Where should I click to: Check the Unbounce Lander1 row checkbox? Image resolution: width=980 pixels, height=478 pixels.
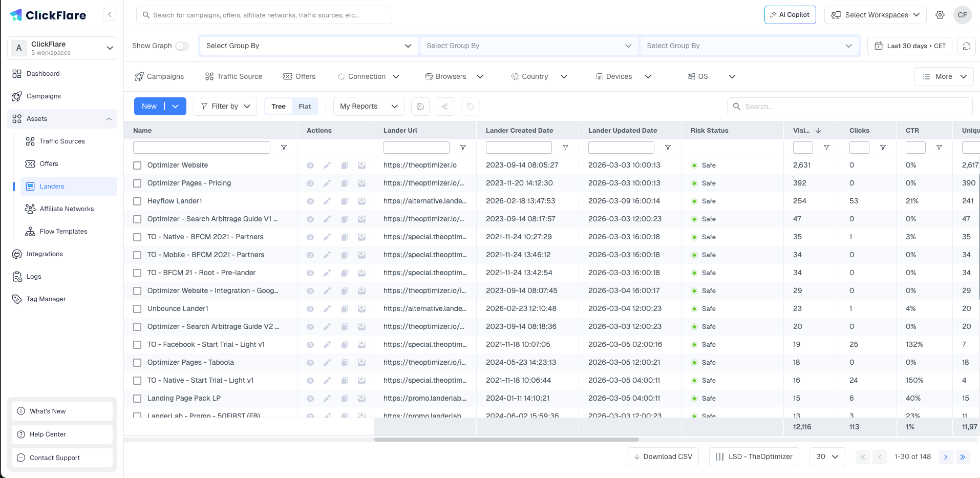pos(137,309)
